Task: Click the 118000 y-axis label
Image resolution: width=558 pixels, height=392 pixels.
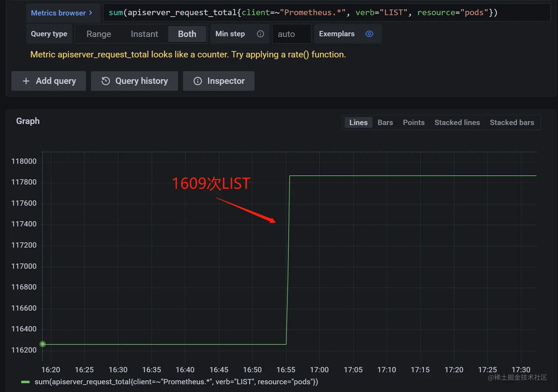Action: 24,161
